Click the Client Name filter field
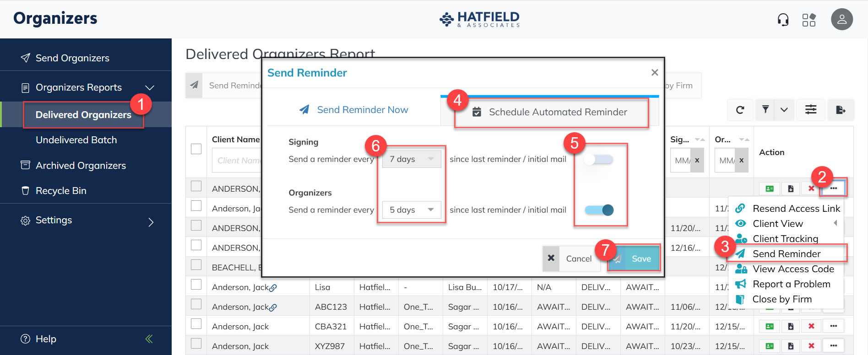This screenshot has width=868, height=355. click(x=237, y=161)
